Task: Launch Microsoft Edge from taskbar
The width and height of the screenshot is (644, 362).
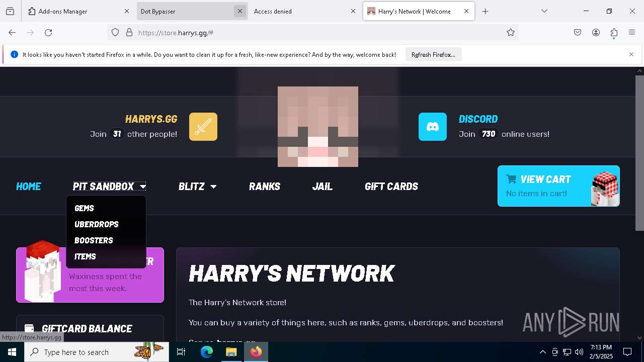Action: [x=207, y=352]
